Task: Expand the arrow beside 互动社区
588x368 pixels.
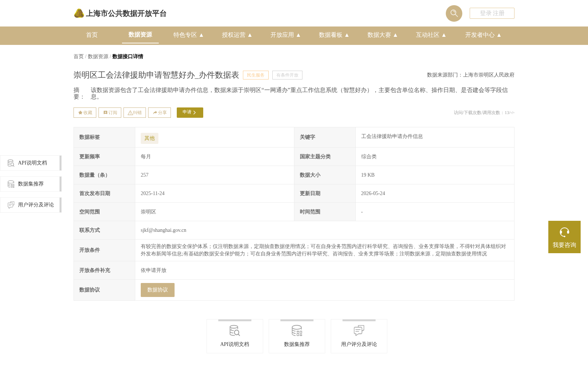Action: pyautogui.click(x=444, y=35)
